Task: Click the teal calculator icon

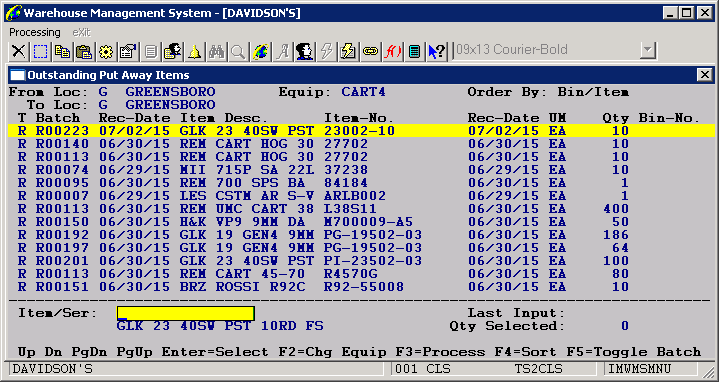Action: point(414,51)
